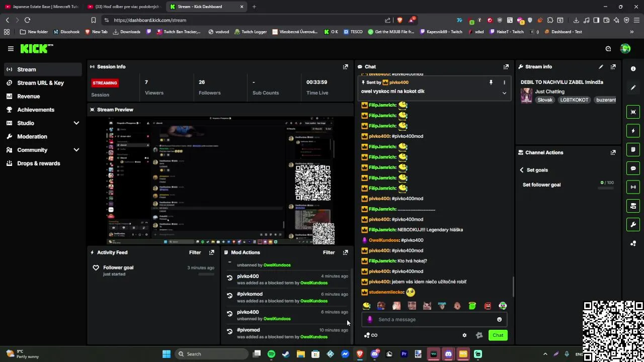644x362 pixels.
Task: Edit stream info with the pencil icon
Action: (x=601, y=66)
